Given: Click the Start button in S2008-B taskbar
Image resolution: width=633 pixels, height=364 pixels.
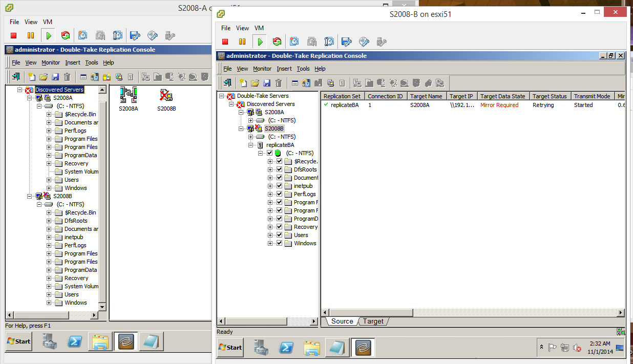Looking at the screenshot, I should point(230,348).
